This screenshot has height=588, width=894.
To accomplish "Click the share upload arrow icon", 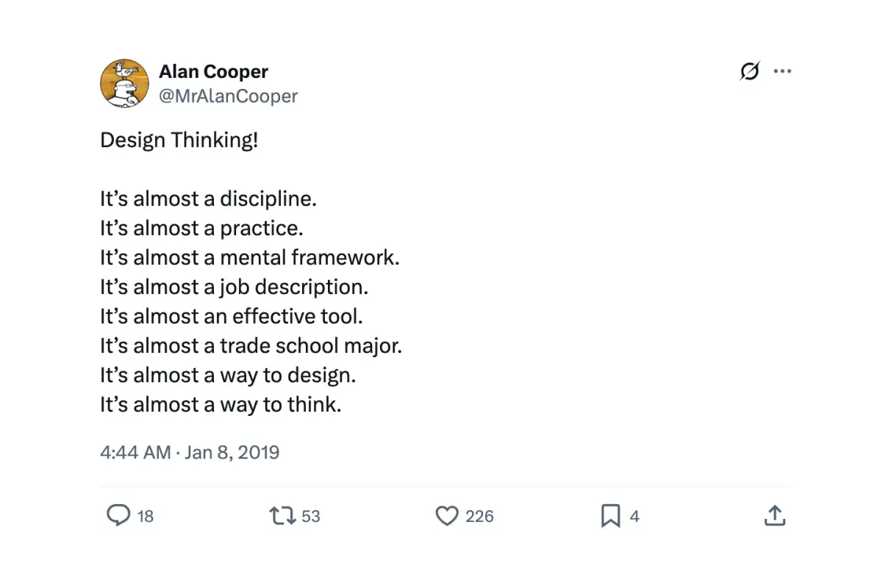I will 775,516.
